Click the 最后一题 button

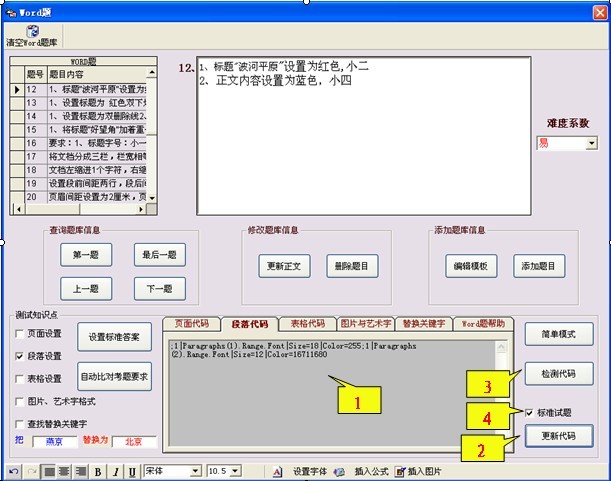tap(160, 255)
